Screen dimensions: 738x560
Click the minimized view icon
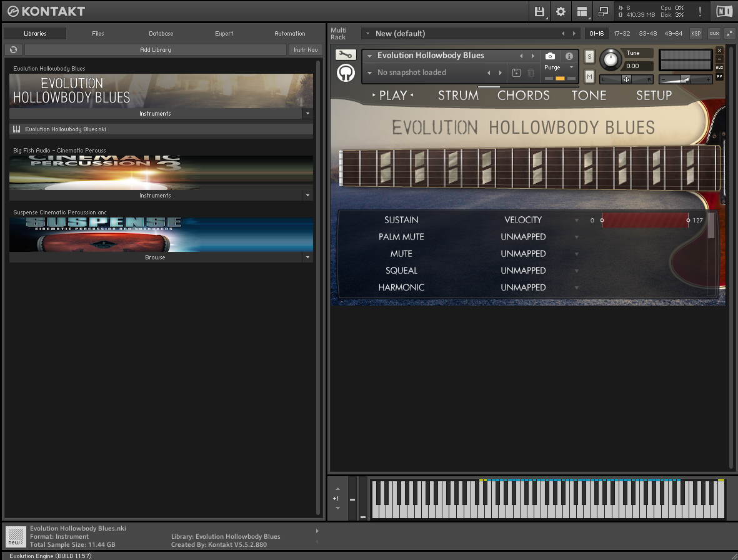[603, 12]
